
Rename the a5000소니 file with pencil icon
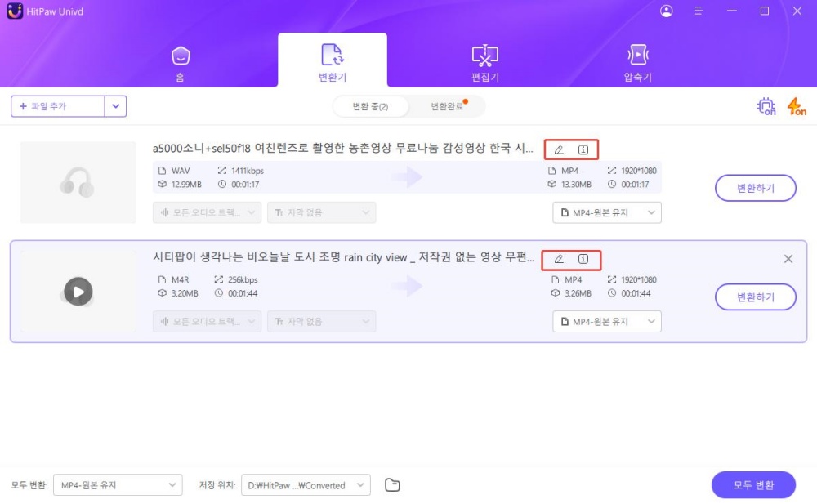click(559, 149)
